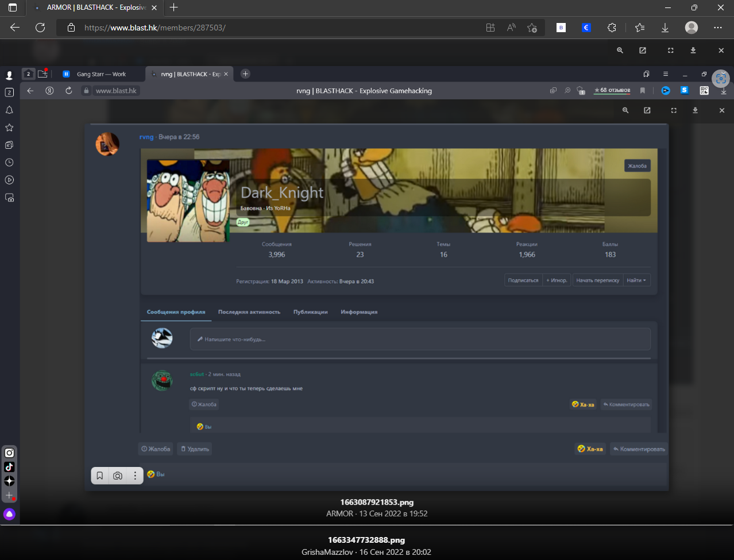Switch to the 'Информация' tab
Screen dimensions: 734x560
point(359,312)
